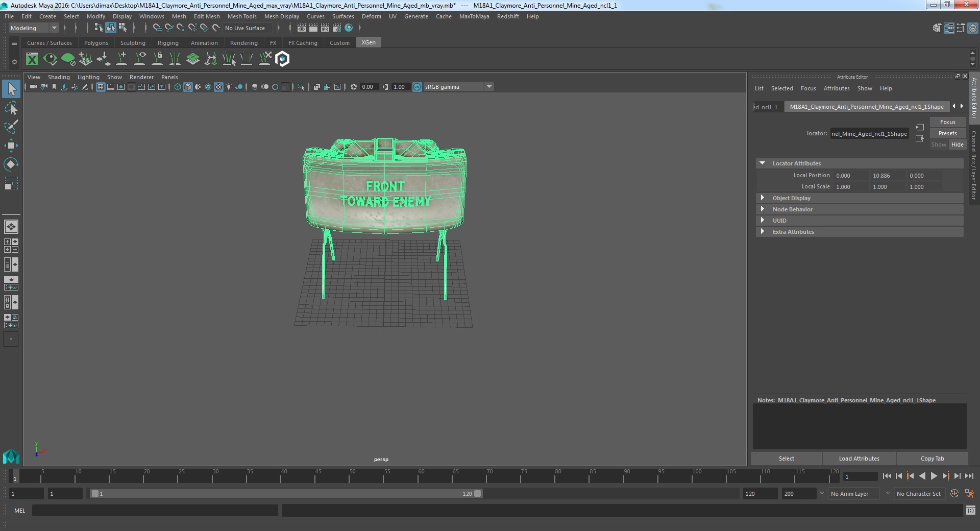The height and width of the screenshot is (531, 980).
Task: Click the XGen preview eye icon
Action: pos(50,59)
